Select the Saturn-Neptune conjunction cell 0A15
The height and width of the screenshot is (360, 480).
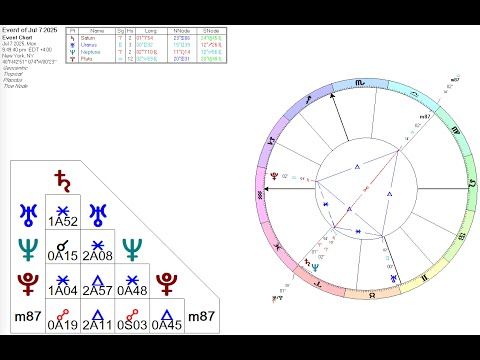[63, 246]
